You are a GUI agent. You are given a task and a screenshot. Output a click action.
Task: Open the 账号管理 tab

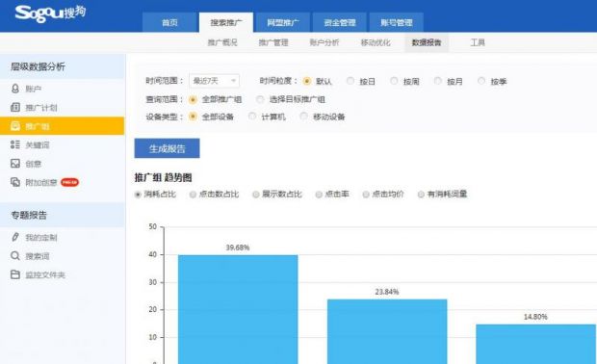coord(397,22)
